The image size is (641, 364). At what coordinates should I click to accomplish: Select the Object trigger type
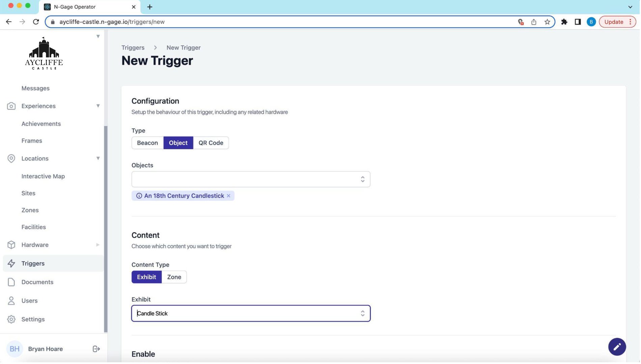click(x=178, y=143)
